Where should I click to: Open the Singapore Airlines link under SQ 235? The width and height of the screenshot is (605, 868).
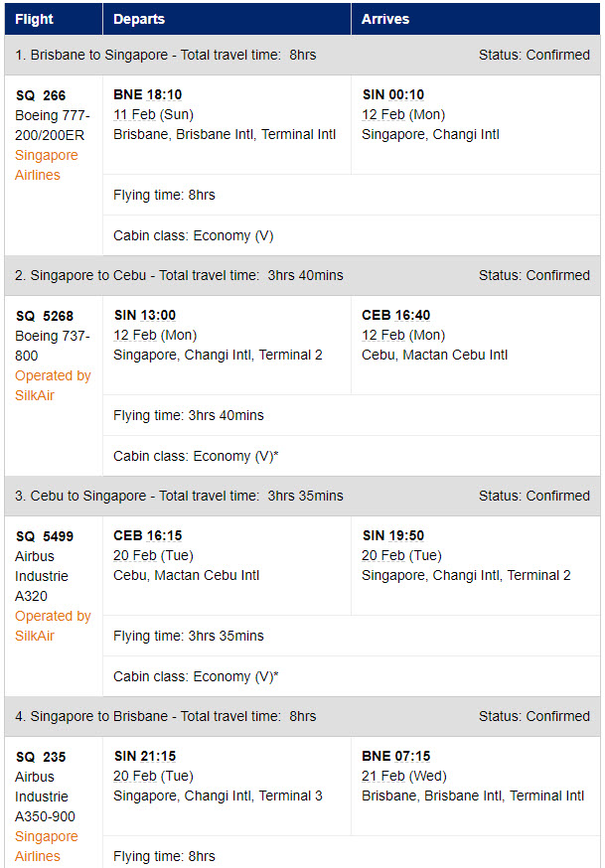[46, 846]
